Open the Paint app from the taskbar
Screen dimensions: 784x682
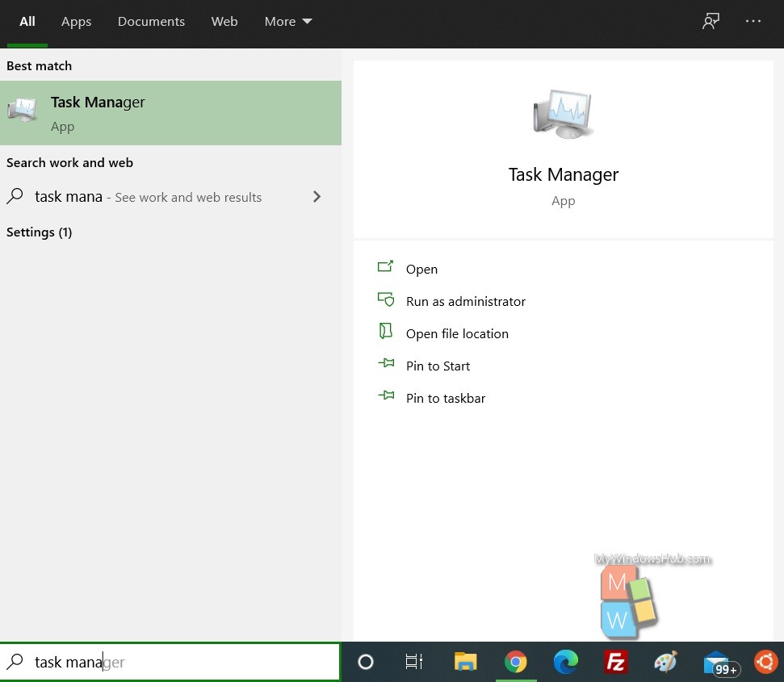click(x=665, y=662)
